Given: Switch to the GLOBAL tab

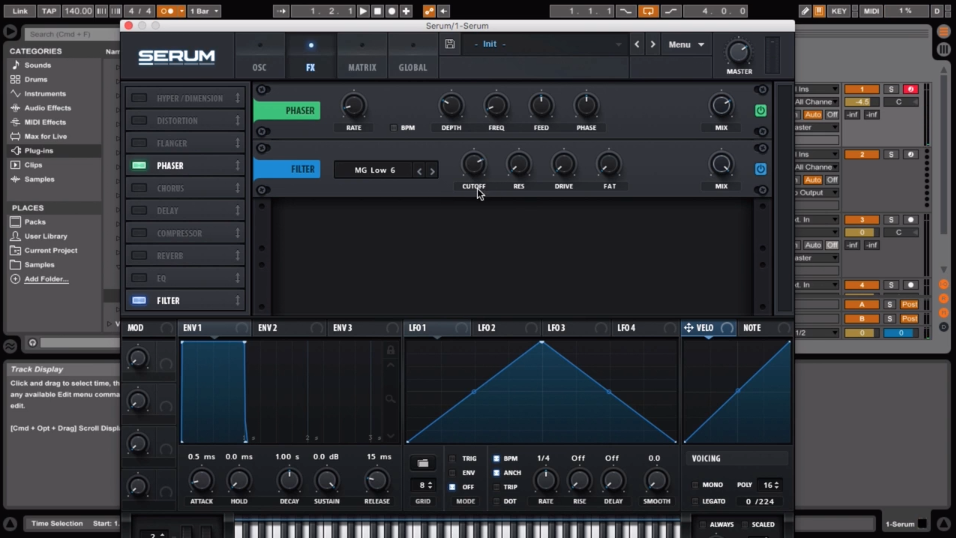Looking at the screenshot, I should (x=413, y=57).
